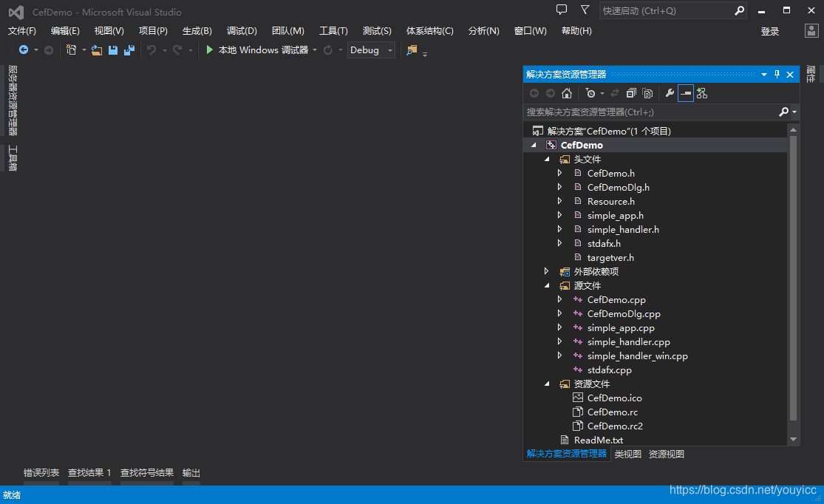The width and height of the screenshot is (824, 504).
Task: Select simple_handler_win.cpp in the tree
Action: (638, 355)
